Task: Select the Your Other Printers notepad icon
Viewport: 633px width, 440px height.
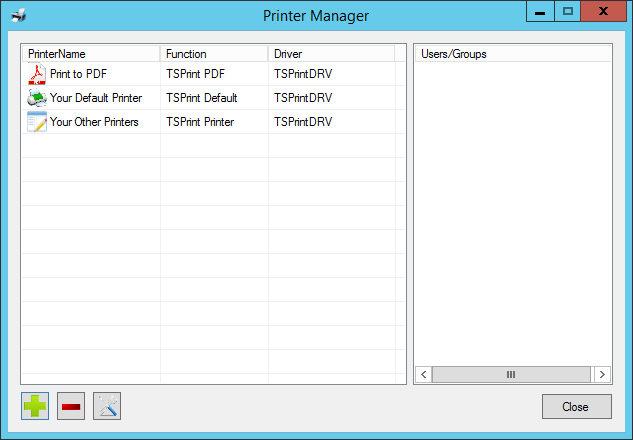Action: [x=37, y=122]
